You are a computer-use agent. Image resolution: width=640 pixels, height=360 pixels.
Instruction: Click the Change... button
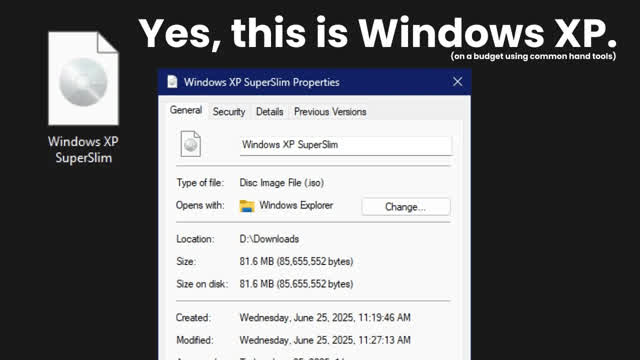pos(406,207)
